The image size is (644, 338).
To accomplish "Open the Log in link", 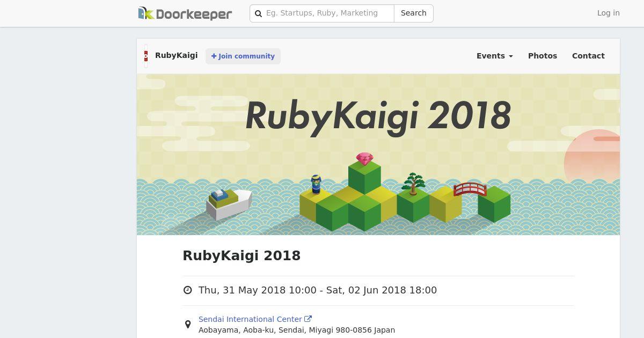I will tap(609, 13).
